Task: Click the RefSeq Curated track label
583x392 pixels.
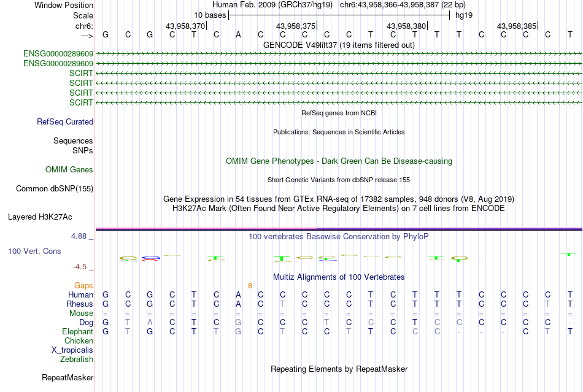Action: [65, 122]
